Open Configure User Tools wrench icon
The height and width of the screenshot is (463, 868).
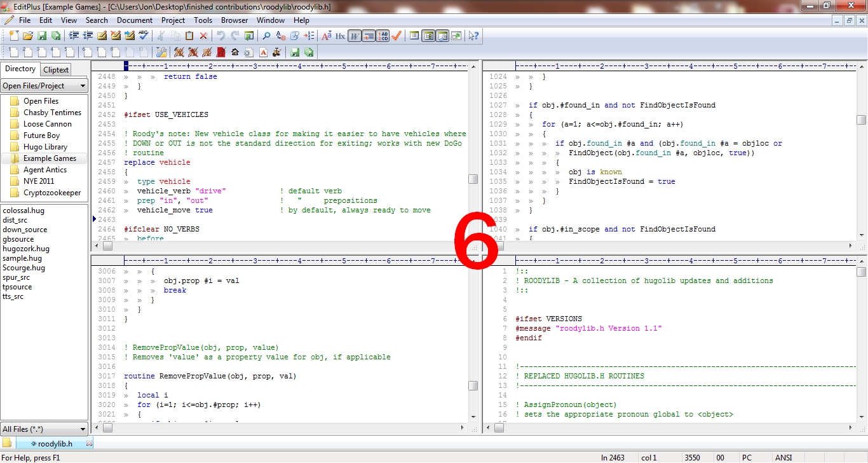pos(161,52)
